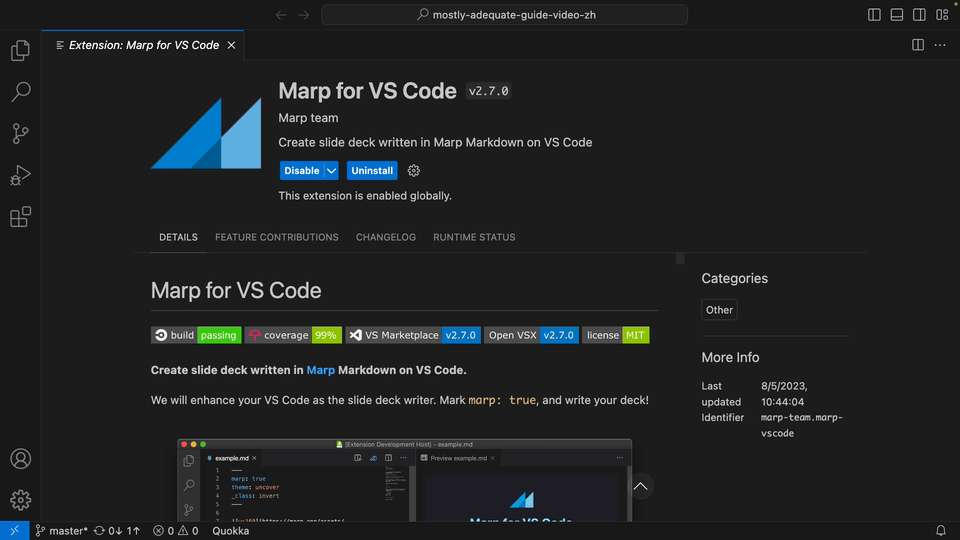Open remote window indicator in status bar
The height and width of the screenshot is (540, 960).
click(x=15, y=531)
